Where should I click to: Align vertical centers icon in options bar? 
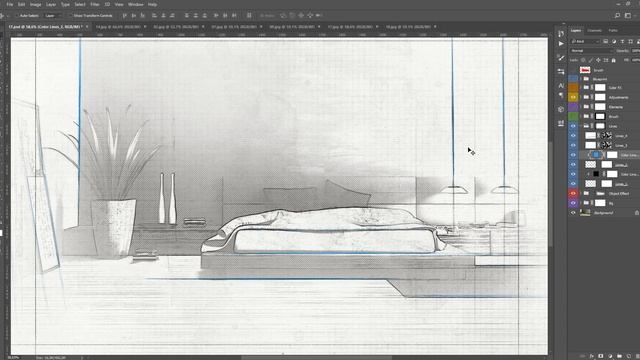134,16
